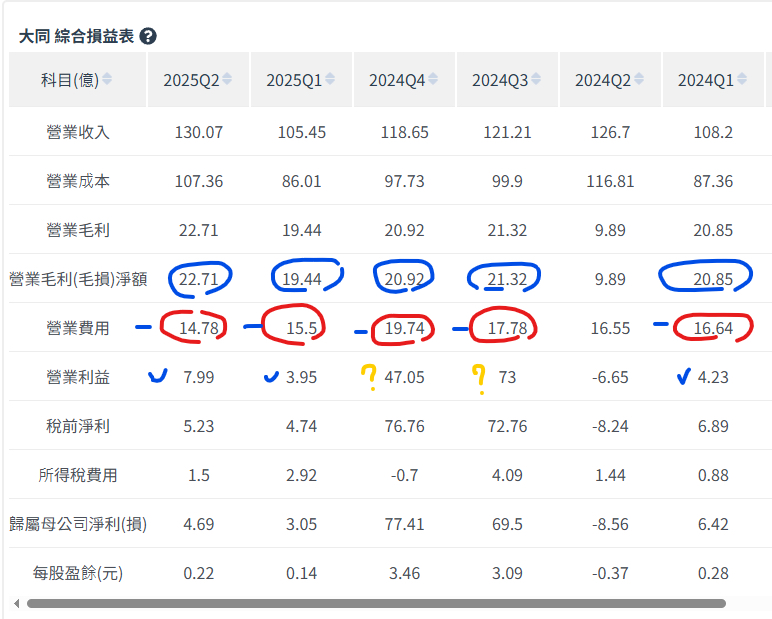The height and width of the screenshot is (619, 772).
Task: Click the 大同 綜合損益表 title
Action: pyautogui.click(x=76, y=36)
